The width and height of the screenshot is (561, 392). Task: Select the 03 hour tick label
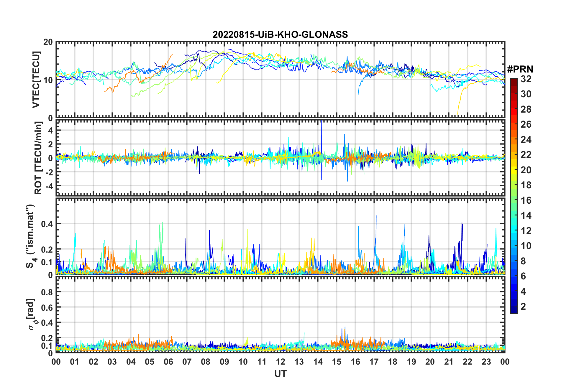click(112, 362)
